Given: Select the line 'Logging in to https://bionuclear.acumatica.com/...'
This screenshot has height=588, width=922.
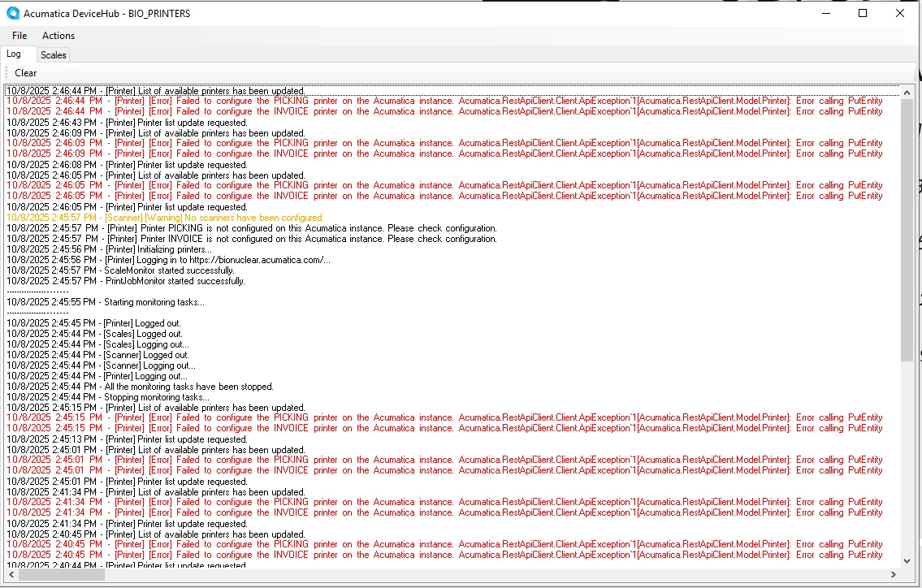Looking at the screenshot, I should click(x=168, y=260).
